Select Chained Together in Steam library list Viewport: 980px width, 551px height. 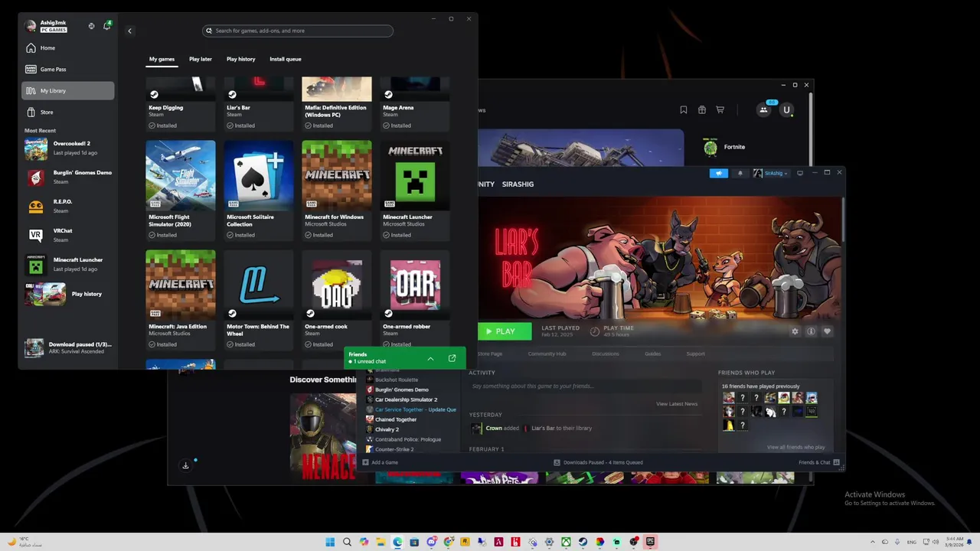[x=396, y=419]
